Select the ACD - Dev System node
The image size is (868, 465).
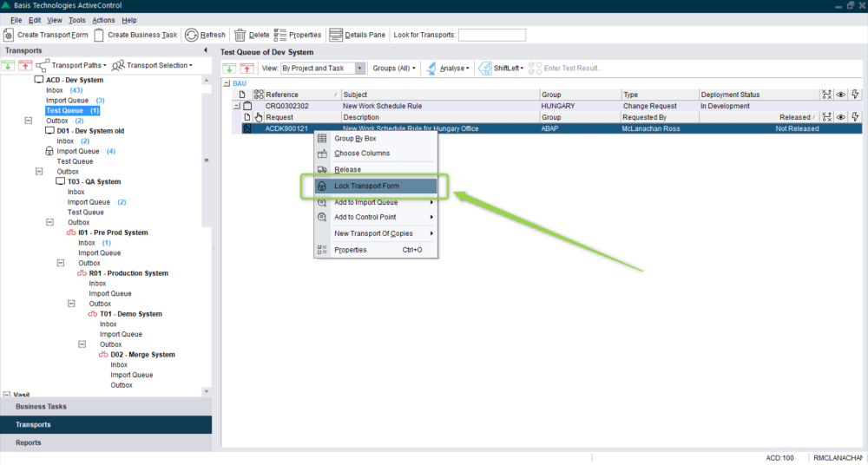74,81
